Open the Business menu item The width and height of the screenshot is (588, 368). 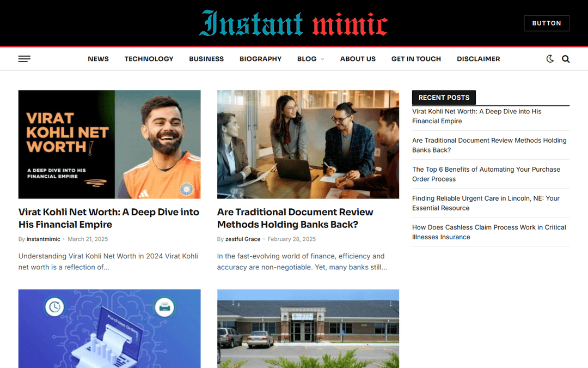tap(206, 59)
